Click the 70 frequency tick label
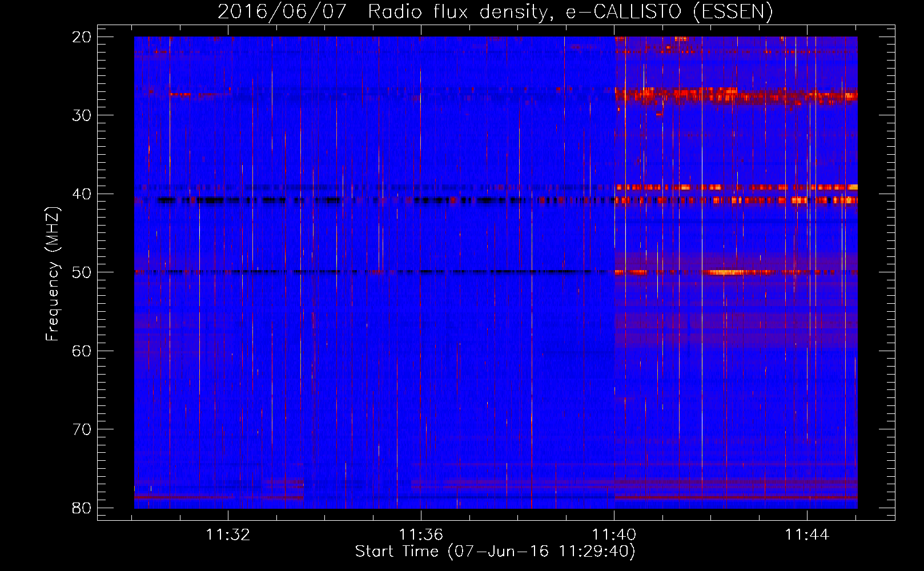This screenshot has height=571, width=924. point(82,429)
